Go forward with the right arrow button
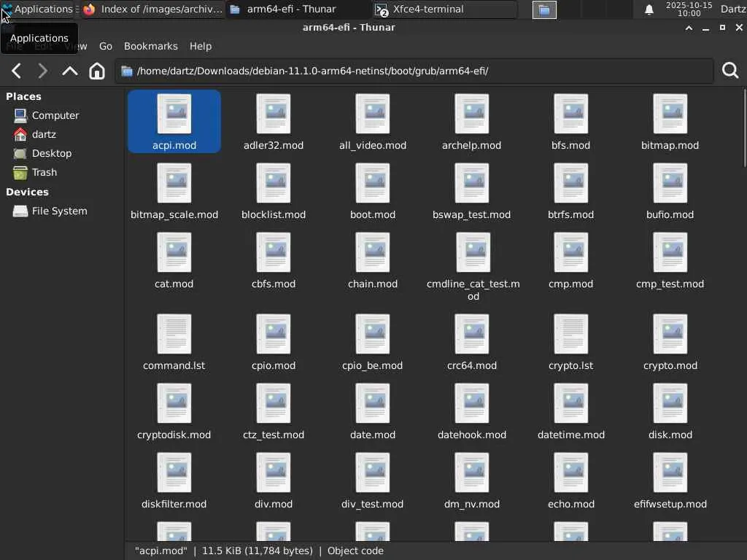 (x=42, y=71)
